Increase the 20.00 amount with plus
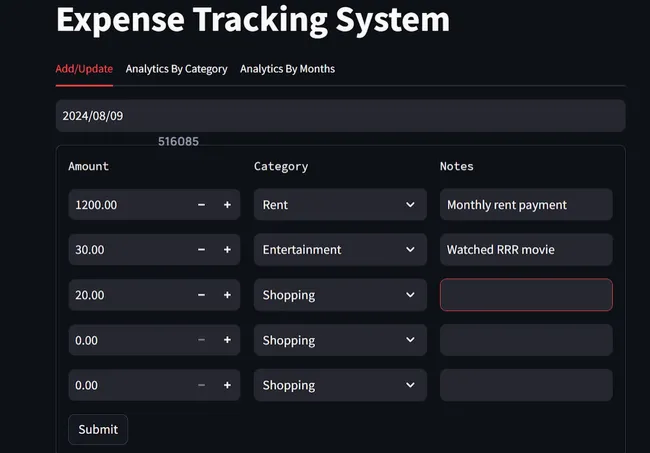 pos(227,295)
